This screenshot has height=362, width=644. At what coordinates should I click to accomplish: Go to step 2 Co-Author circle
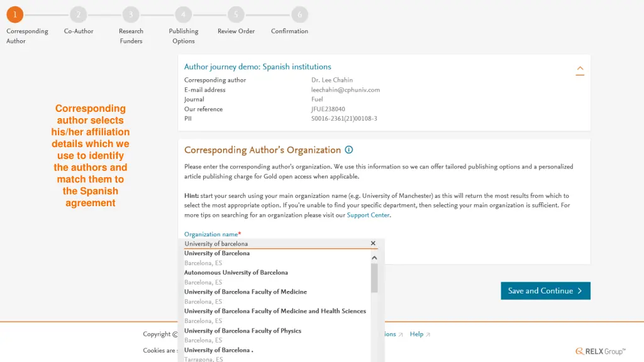click(x=79, y=15)
